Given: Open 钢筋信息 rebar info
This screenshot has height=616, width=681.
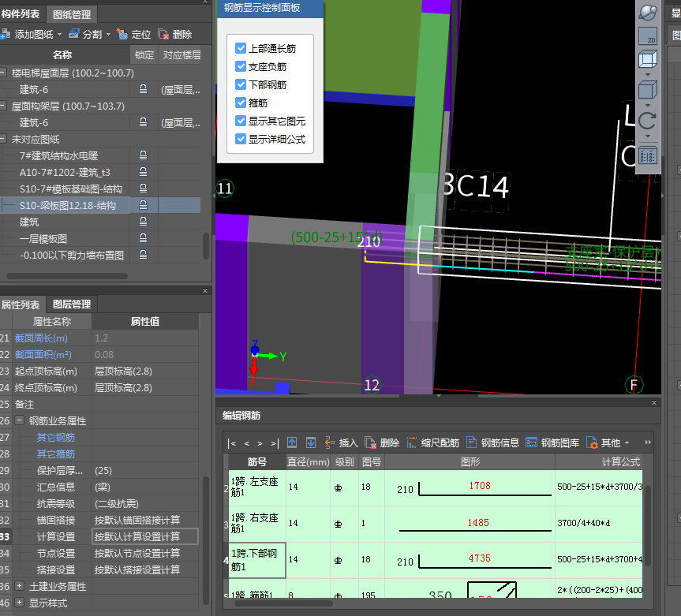Looking at the screenshot, I should [492, 442].
